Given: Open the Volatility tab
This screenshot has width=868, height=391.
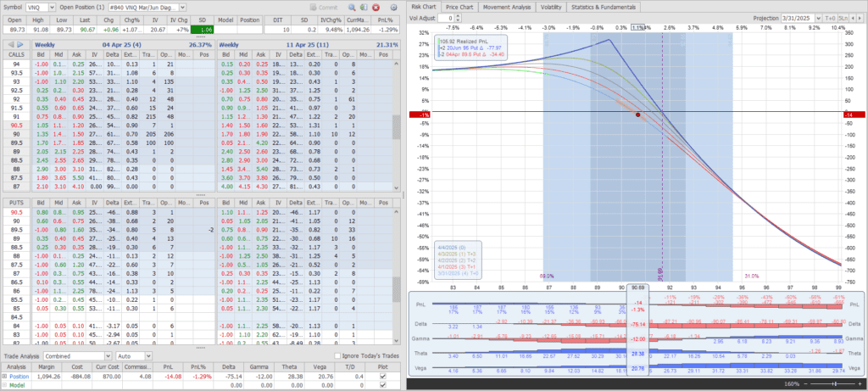Looking at the screenshot, I should click(551, 7).
